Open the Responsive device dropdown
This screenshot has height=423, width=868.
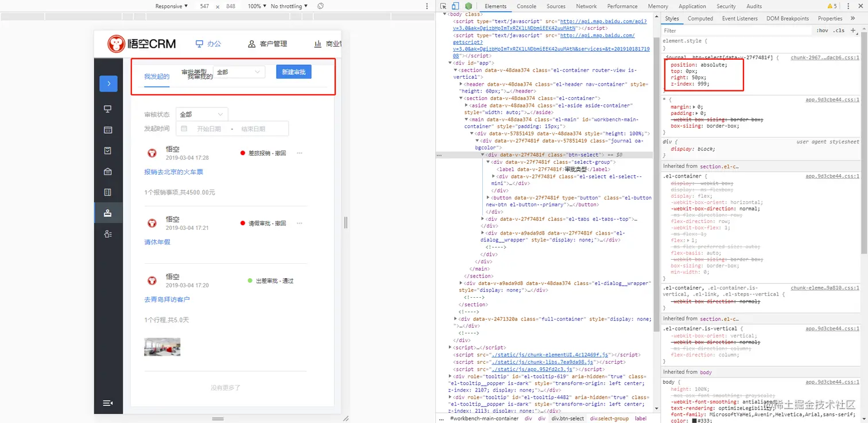(x=172, y=6)
